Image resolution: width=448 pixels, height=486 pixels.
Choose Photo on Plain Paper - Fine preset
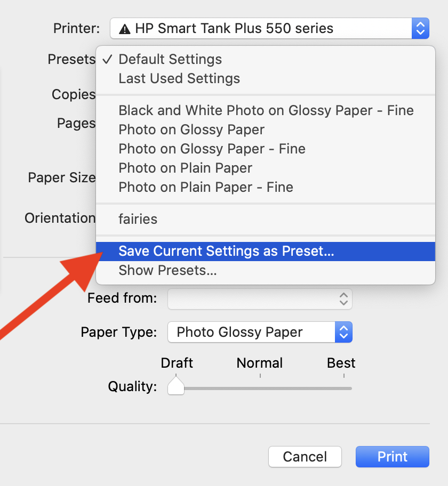tap(205, 187)
